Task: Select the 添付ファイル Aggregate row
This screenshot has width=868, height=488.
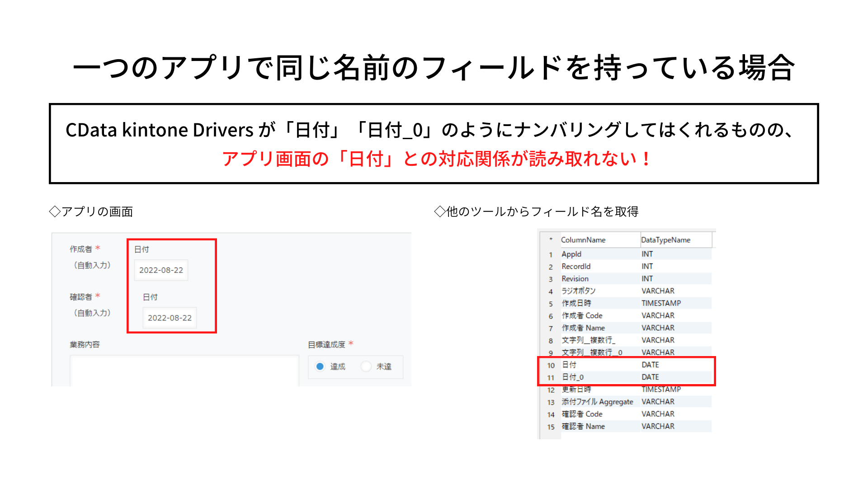Action: 597,402
